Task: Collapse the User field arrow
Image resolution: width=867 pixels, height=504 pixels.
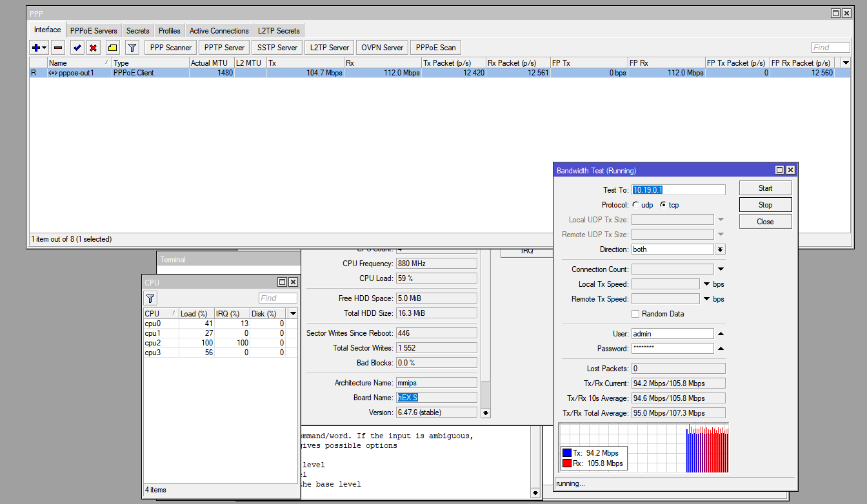Action: pos(721,334)
